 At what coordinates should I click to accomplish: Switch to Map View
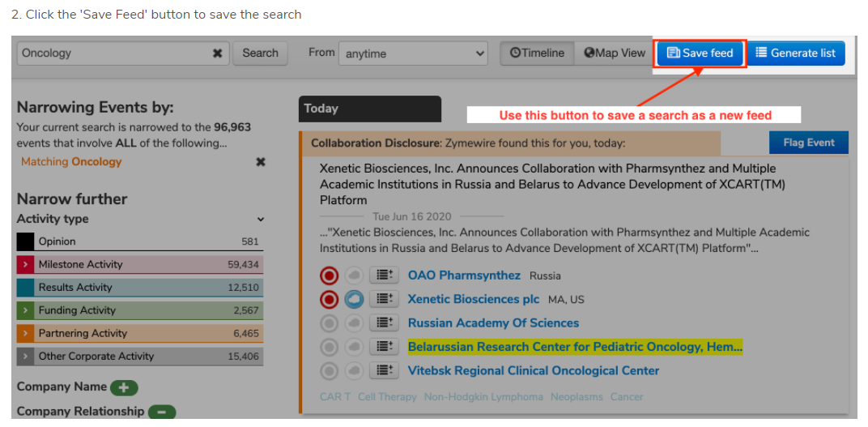pyautogui.click(x=615, y=53)
